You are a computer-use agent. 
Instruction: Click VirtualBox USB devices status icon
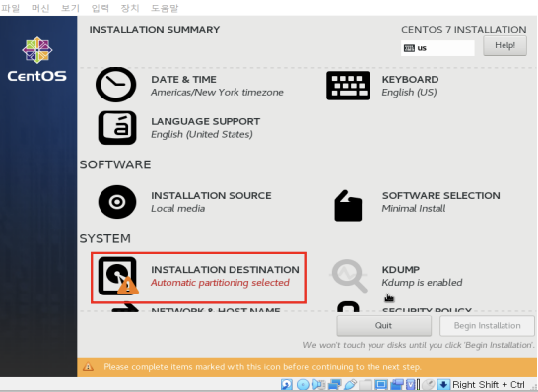pos(350,384)
